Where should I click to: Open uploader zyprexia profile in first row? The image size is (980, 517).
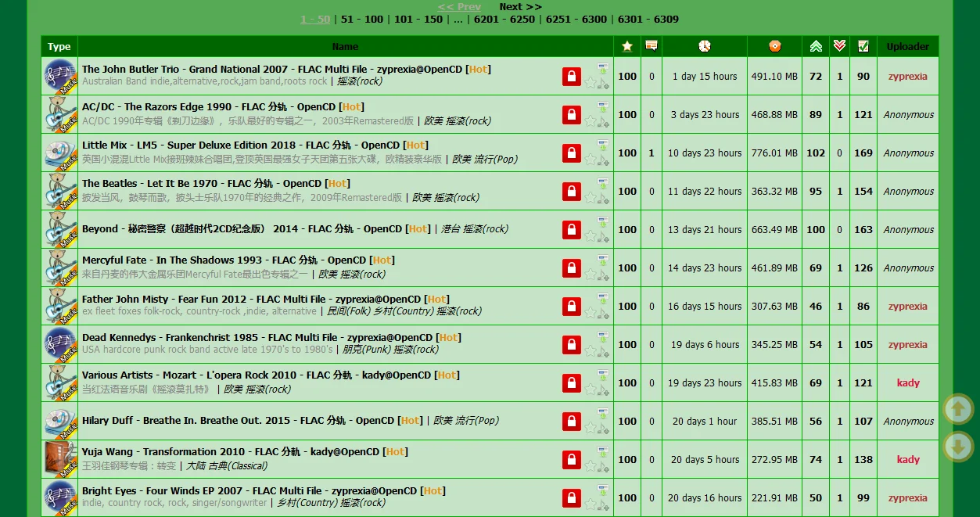click(907, 77)
